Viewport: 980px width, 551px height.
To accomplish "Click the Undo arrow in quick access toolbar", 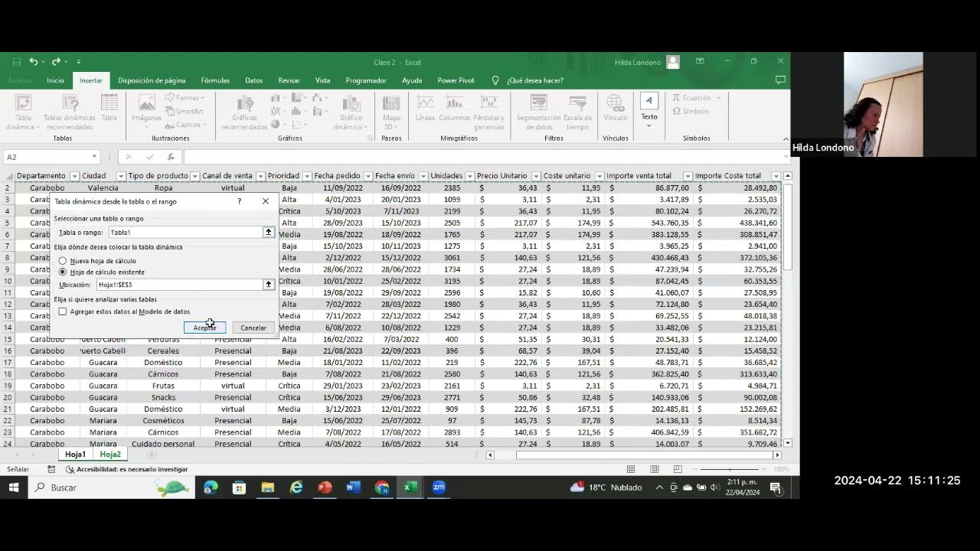I will 33,62.
